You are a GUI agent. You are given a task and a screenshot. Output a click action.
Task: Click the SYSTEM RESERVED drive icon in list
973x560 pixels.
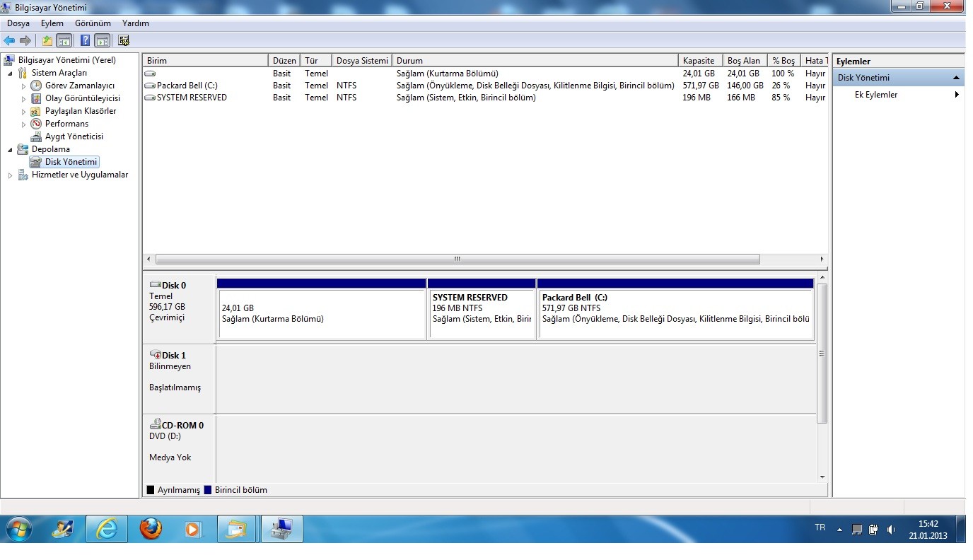click(x=150, y=98)
